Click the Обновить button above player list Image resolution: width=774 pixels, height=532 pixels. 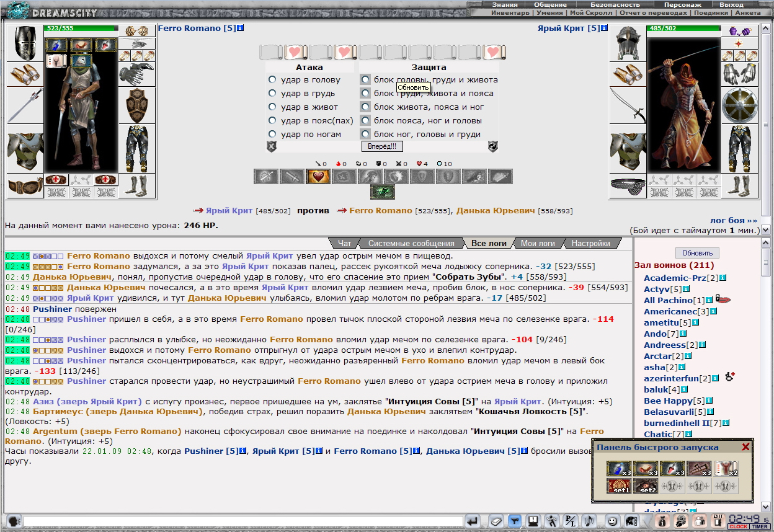[697, 253]
